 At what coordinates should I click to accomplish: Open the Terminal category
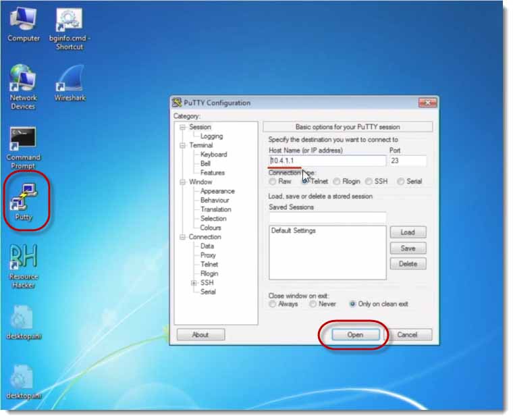201,145
